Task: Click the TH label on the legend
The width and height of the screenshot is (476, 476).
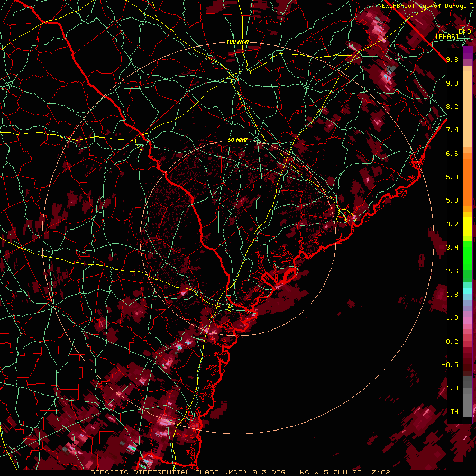Action: click(x=454, y=412)
